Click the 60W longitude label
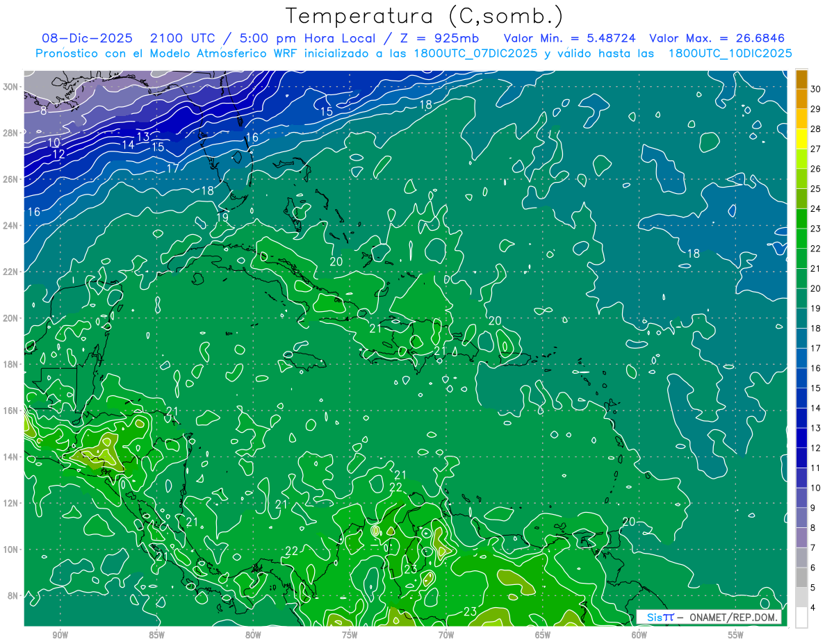Image resolution: width=834 pixels, height=644 pixels. [639, 635]
